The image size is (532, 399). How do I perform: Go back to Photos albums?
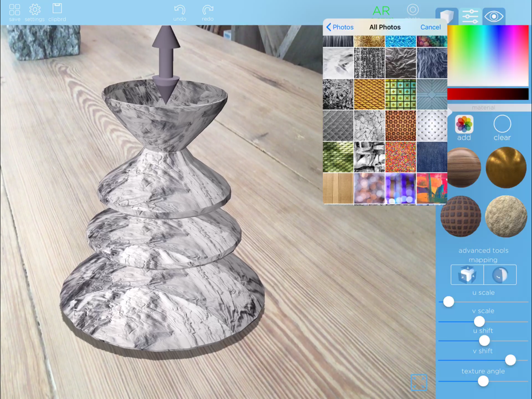coord(339,27)
